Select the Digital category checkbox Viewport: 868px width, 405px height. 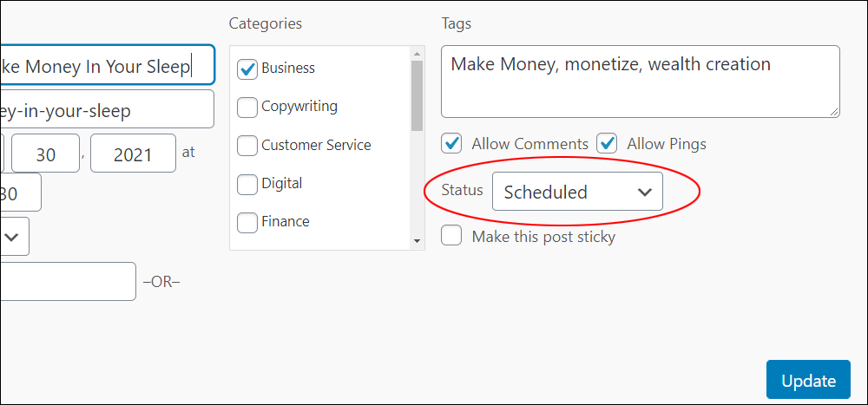click(x=247, y=184)
